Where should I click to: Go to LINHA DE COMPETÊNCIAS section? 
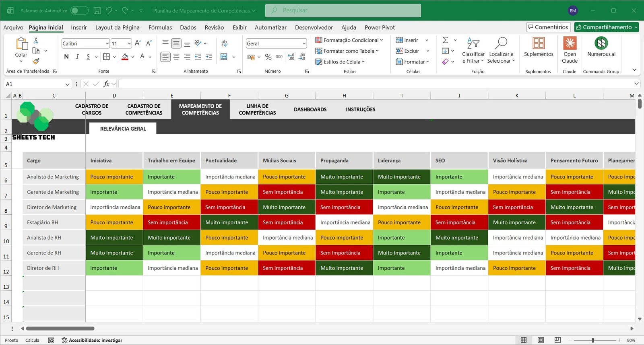pyautogui.click(x=258, y=109)
